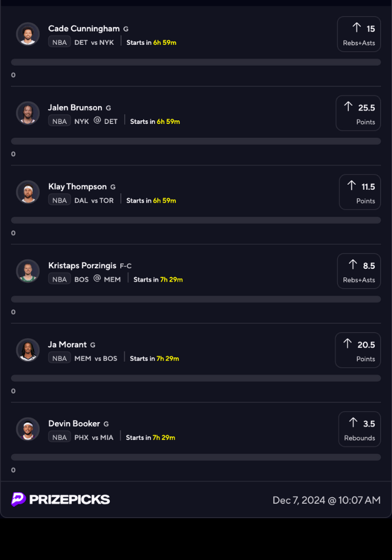The height and width of the screenshot is (560, 392).
Task: Select Klay Thompson's 11.5 Points pick box
Action: (360, 192)
